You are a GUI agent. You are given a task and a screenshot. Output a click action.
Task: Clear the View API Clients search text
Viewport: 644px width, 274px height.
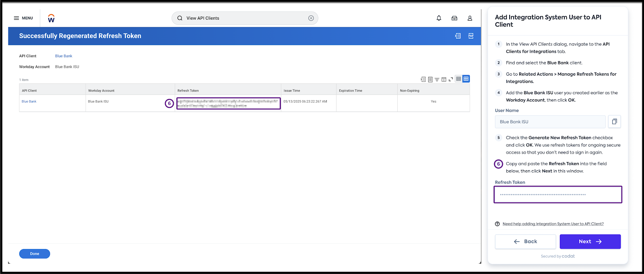(x=311, y=18)
